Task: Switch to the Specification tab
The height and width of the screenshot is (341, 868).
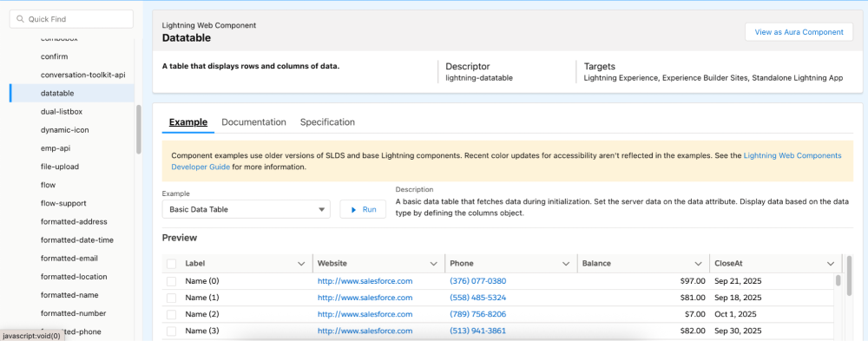Action: (x=327, y=122)
